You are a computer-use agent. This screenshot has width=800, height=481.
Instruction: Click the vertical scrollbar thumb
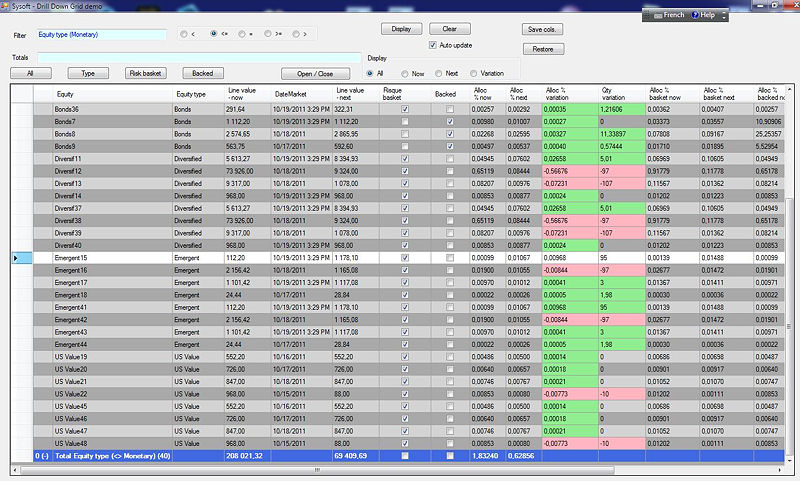click(x=789, y=326)
